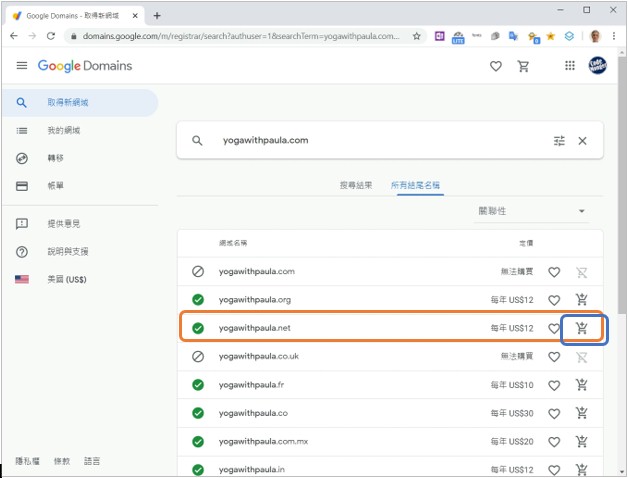Open the shopping cart in header
The image size is (628, 478).
[x=523, y=66]
